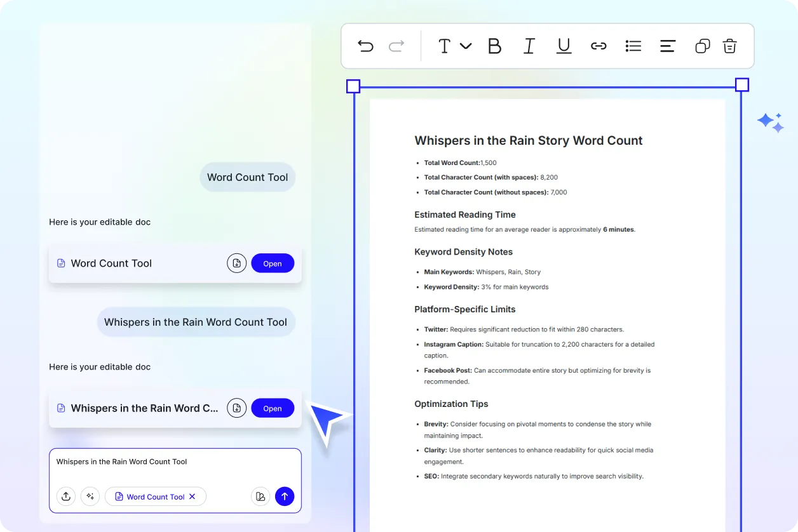The width and height of the screenshot is (798, 532).
Task: Toggle Underline formatting
Action: point(564,46)
